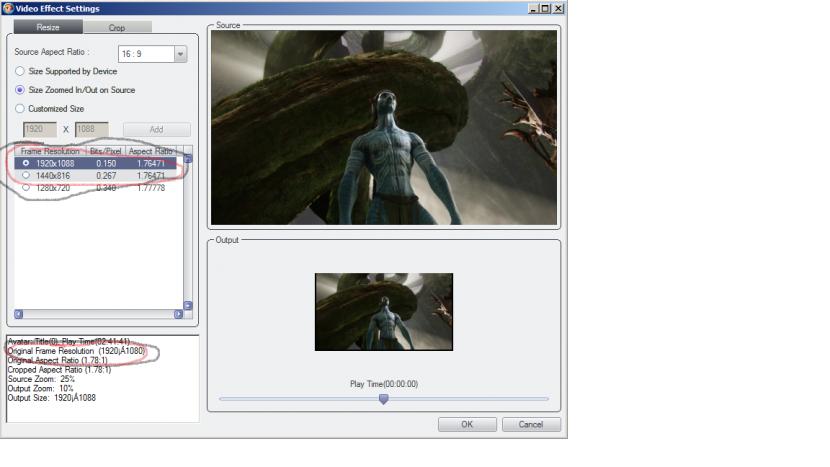Click the Cropped Aspect Ratio info line
Image resolution: width=830 pixels, height=467 pixels.
59,370
